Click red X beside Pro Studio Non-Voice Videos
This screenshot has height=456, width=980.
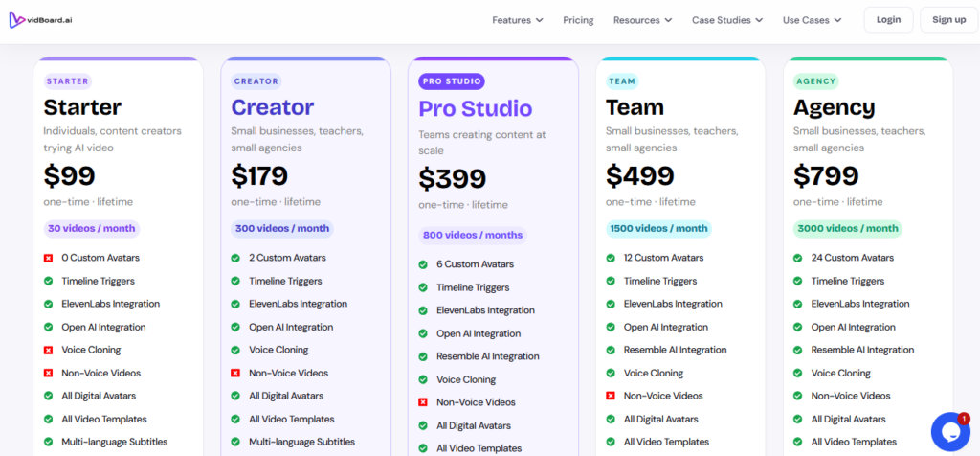(x=423, y=402)
